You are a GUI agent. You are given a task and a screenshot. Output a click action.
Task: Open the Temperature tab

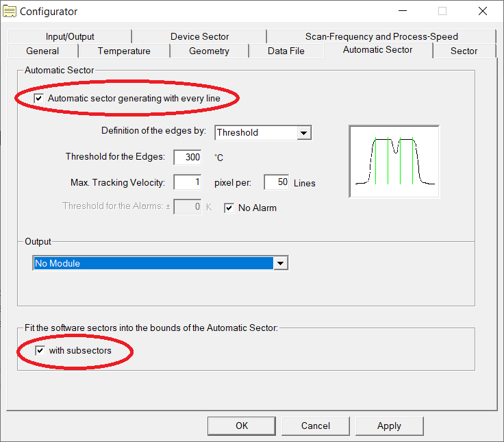(x=124, y=51)
